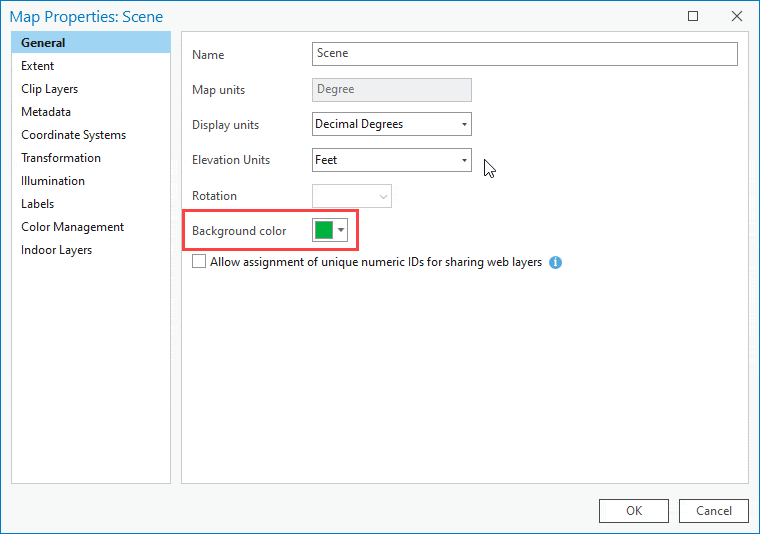Open the Coordinate Systems tab
The height and width of the screenshot is (534, 760).
pyautogui.click(x=73, y=135)
